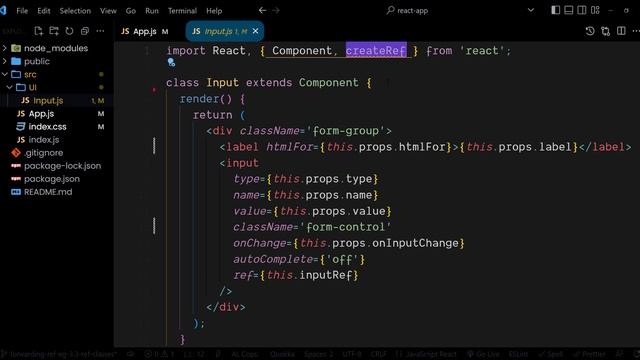Create a new file in Explorer
The image size is (640, 360).
point(38,31)
